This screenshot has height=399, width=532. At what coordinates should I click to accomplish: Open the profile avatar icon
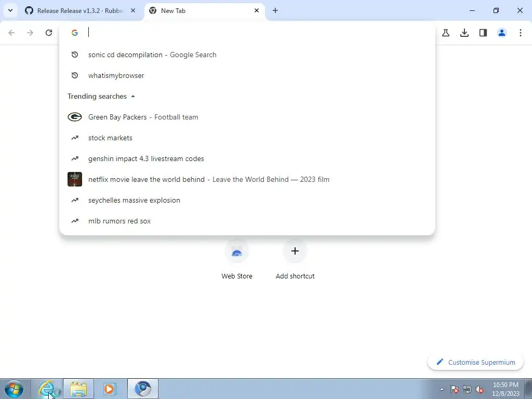502,33
